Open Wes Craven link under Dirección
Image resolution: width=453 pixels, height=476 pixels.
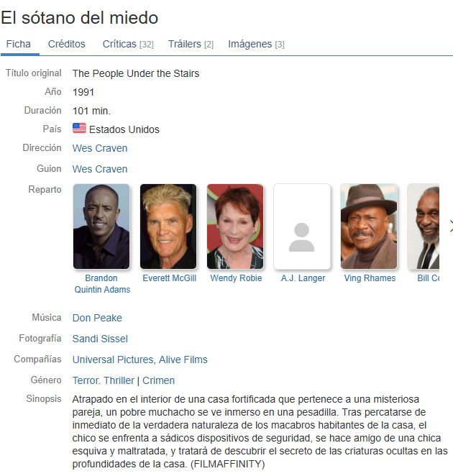click(x=99, y=148)
